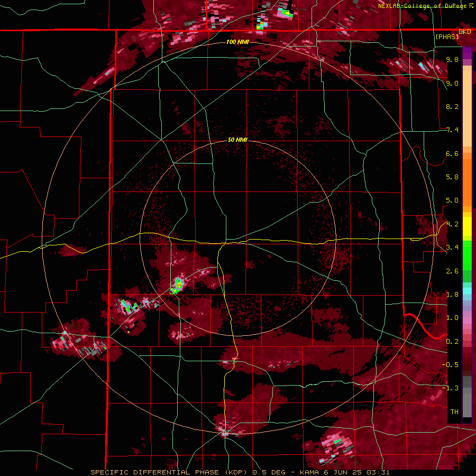Image resolution: width=476 pixels, height=476 pixels.
Task: Click the 8.2 legend value
Action: point(452,106)
